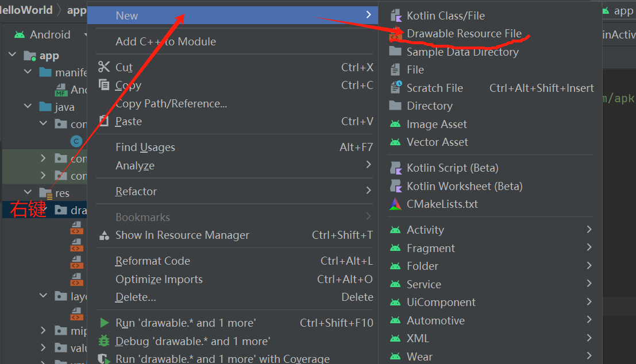Click the AndroidManifest MF file icon
The width and height of the screenshot is (636, 364).
pos(61,90)
